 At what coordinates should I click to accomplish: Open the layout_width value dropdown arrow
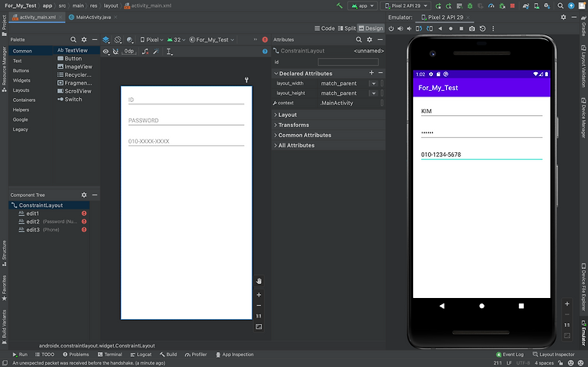click(x=373, y=83)
